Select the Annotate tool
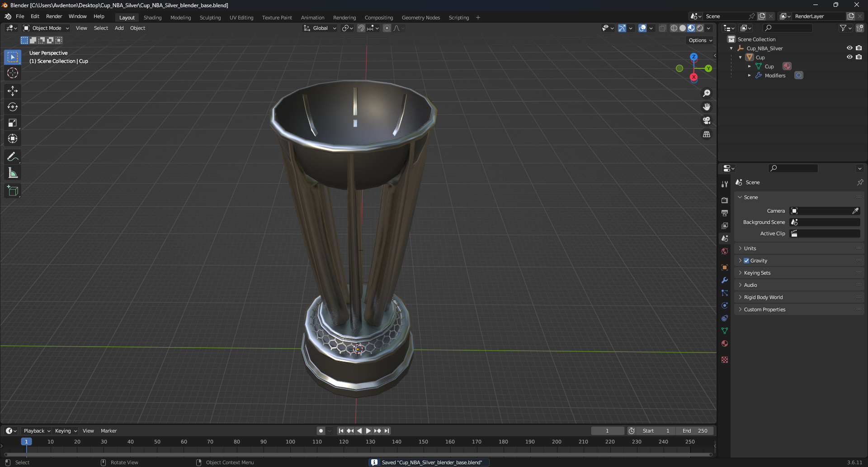Screen dimensions: 868x467 pos(13,157)
